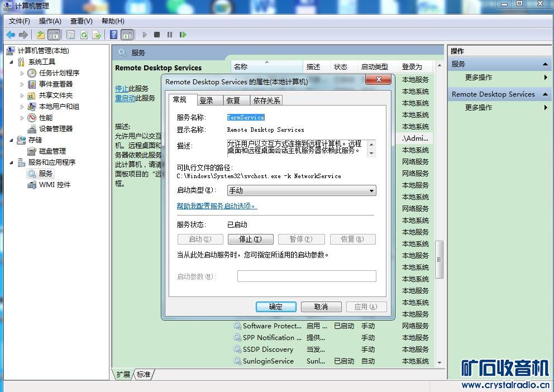Sort by the 名称 column header
The image size is (554, 392).
267,67
